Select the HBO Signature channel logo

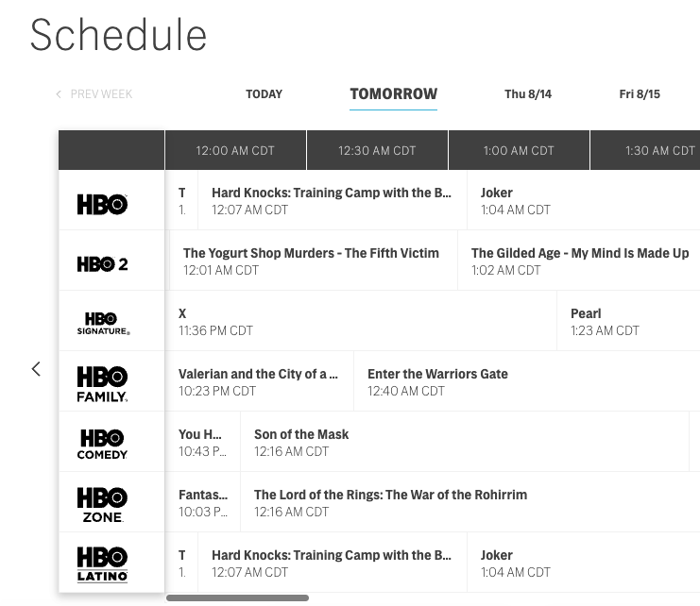[103, 323]
